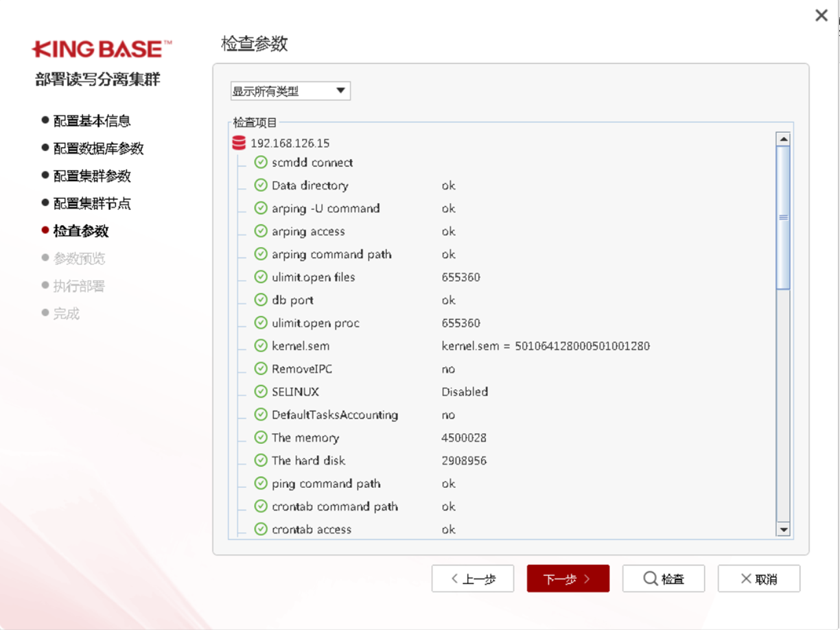
Task: Select the 192.168.126.15 tree node
Action: 290,143
